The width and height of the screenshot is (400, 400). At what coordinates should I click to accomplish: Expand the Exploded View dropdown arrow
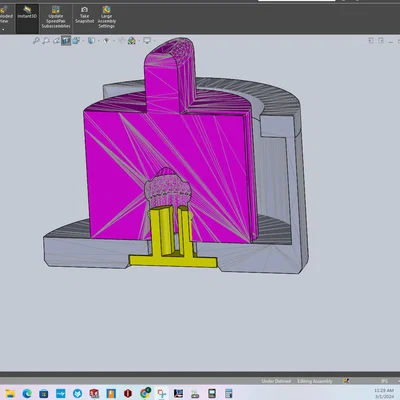(x=3, y=29)
